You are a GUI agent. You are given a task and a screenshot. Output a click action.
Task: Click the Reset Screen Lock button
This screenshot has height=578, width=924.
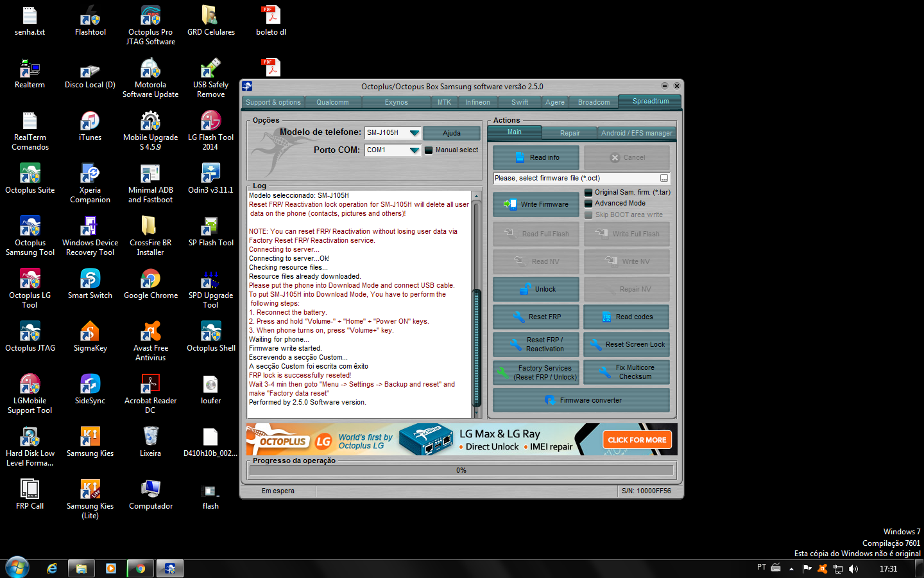(x=626, y=345)
